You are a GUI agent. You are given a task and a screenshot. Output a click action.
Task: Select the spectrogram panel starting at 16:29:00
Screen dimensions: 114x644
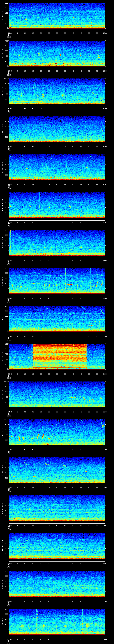(x=57, y=584)
